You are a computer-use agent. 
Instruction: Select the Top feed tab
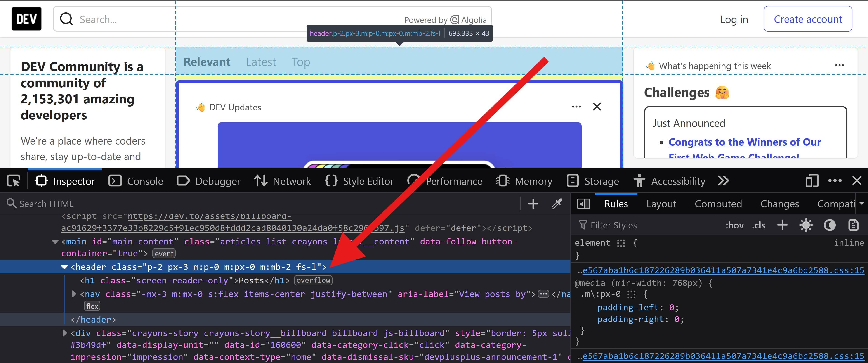pos(301,62)
